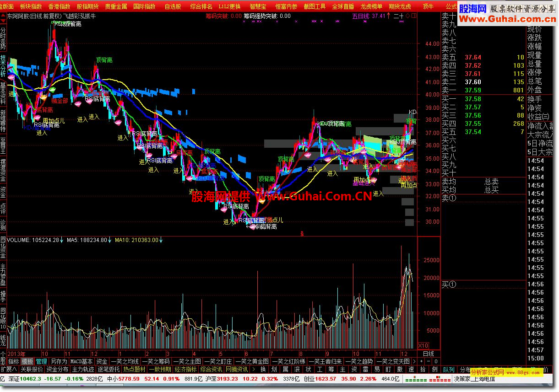
Task: Click the 资 shortcut button
Action: click(x=354, y=369)
